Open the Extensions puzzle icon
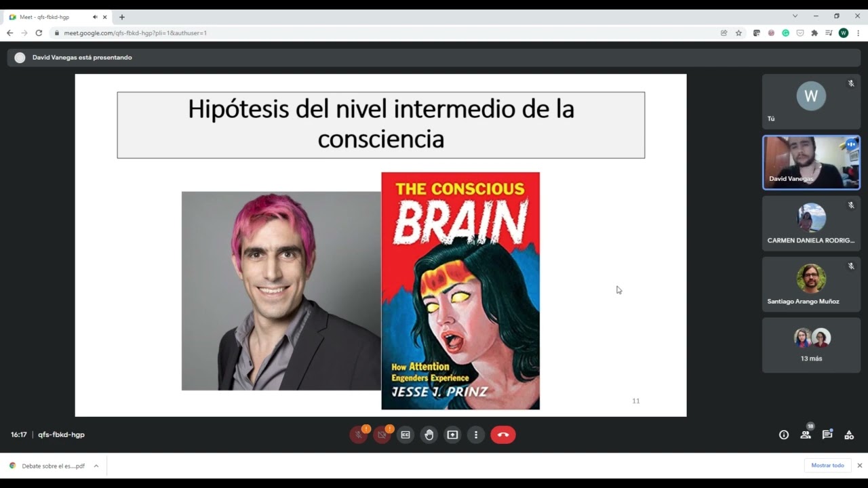Image resolution: width=868 pixels, height=488 pixels. pyautogui.click(x=814, y=33)
